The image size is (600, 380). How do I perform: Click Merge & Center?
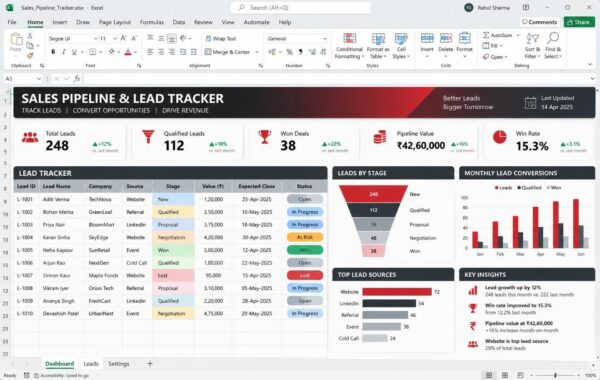click(228, 52)
